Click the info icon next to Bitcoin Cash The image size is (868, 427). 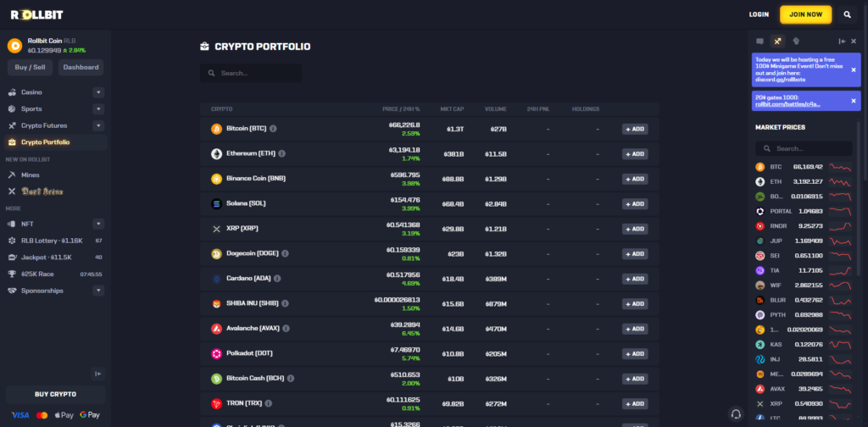tap(291, 379)
